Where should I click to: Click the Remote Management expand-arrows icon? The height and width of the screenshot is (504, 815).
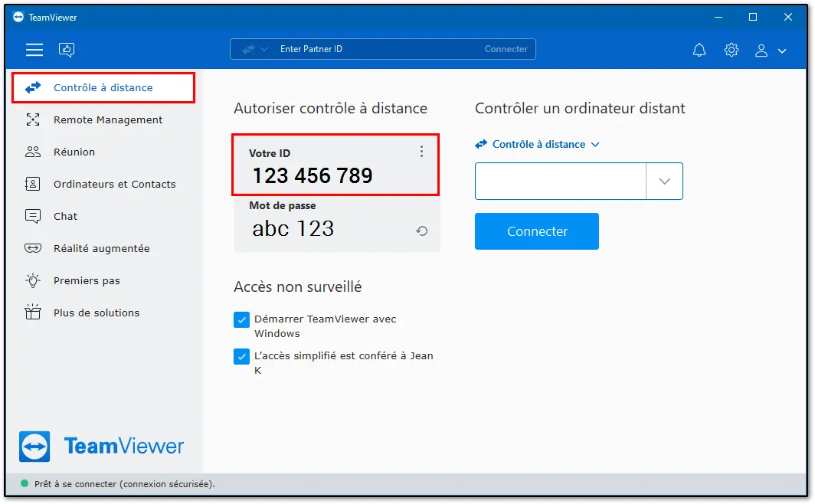click(33, 120)
